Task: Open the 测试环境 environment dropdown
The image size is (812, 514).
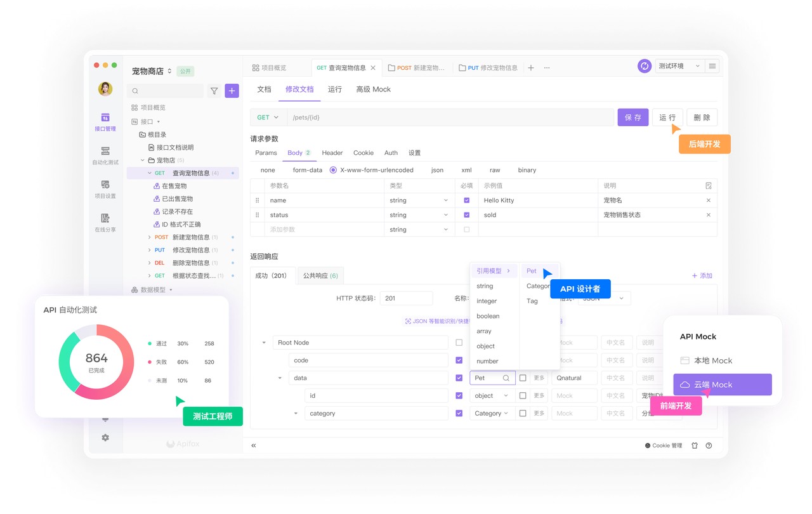Action: click(679, 66)
